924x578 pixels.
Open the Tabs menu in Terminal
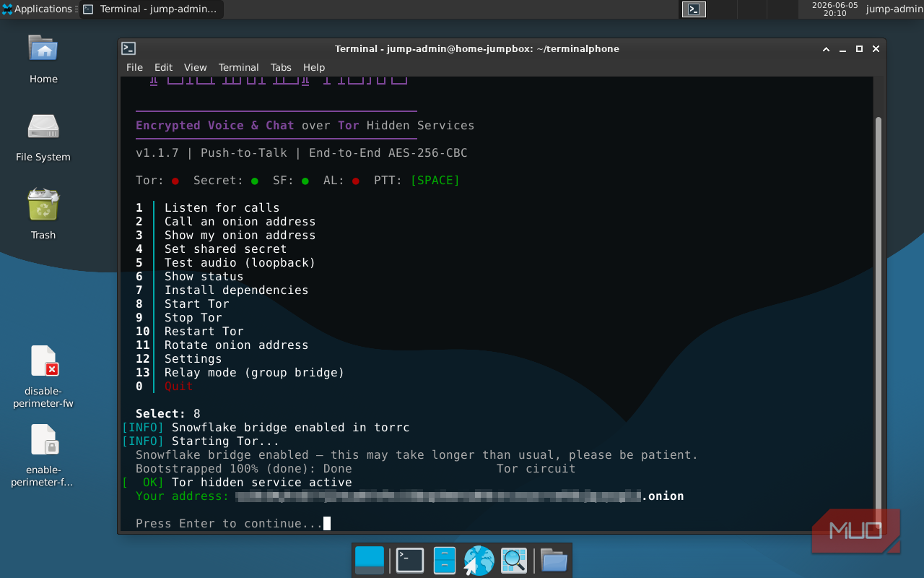[281, 67]
